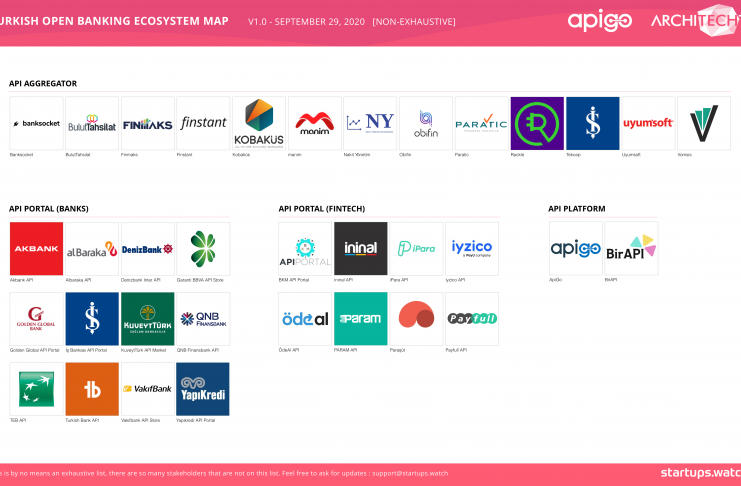The image size is (741, 486).
Task: Open the Kobaküs hexagon logo
Action: [x=259, y=123]
